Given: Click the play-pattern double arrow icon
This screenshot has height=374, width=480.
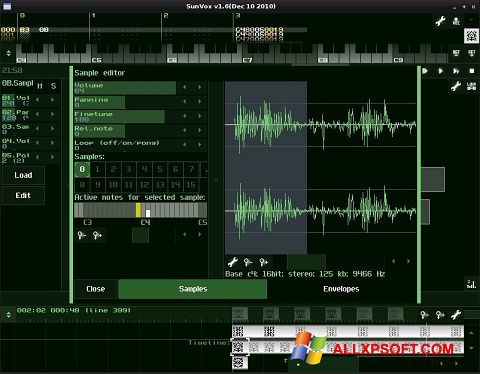Looking at the screenshot, I should [x=456, y=71].
